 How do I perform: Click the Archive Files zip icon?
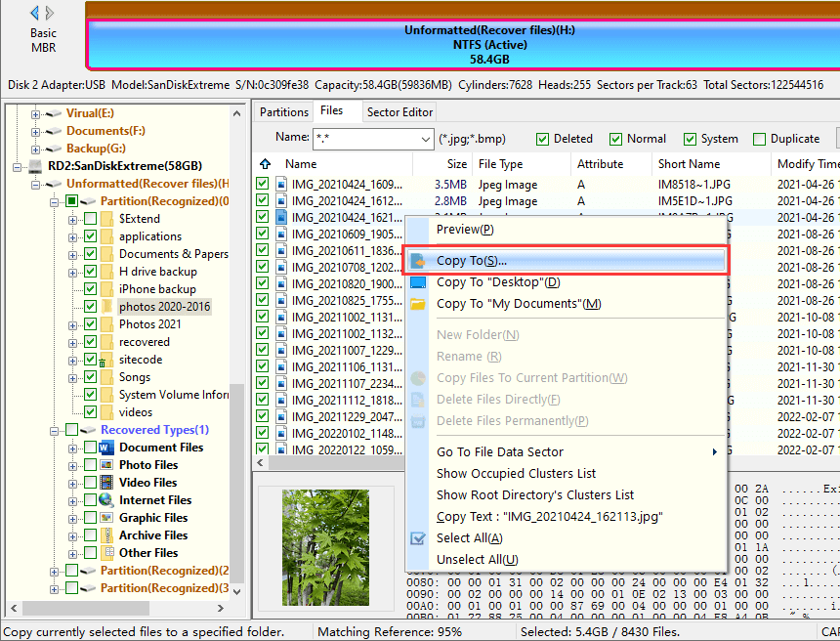coord(106,535)
